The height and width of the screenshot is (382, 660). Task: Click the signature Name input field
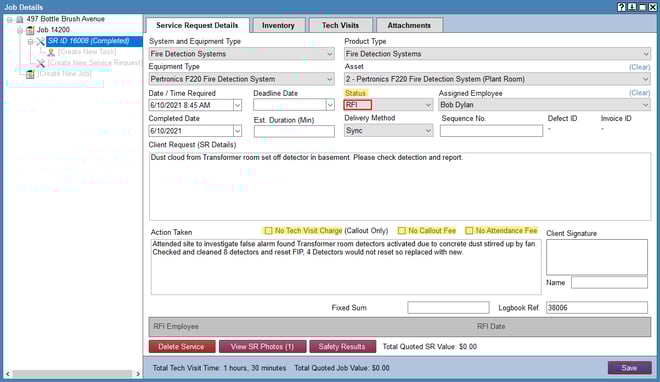click(609, 283)
